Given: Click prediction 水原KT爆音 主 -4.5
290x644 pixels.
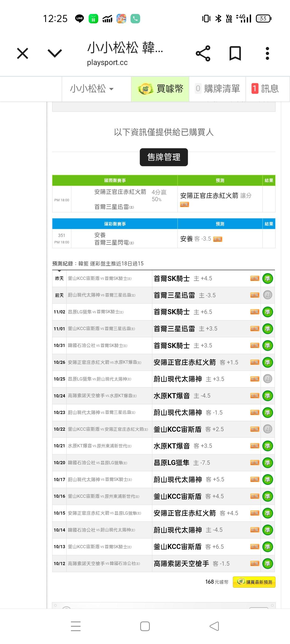Looking at the screenshot, I should point(182,396).
